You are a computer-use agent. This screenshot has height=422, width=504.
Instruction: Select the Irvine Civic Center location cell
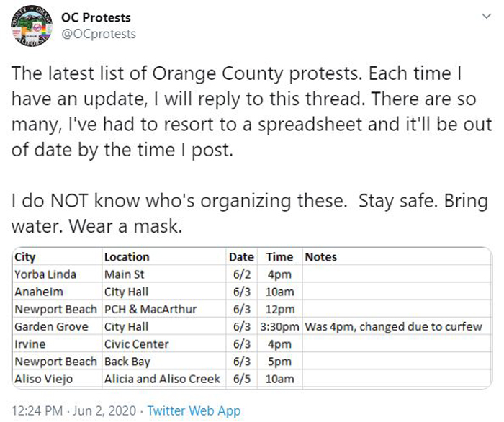point(164,344)
